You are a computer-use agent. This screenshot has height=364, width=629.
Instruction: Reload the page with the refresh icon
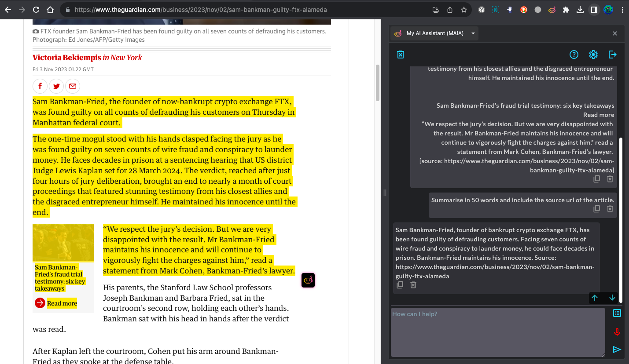[x=36, y=10]
